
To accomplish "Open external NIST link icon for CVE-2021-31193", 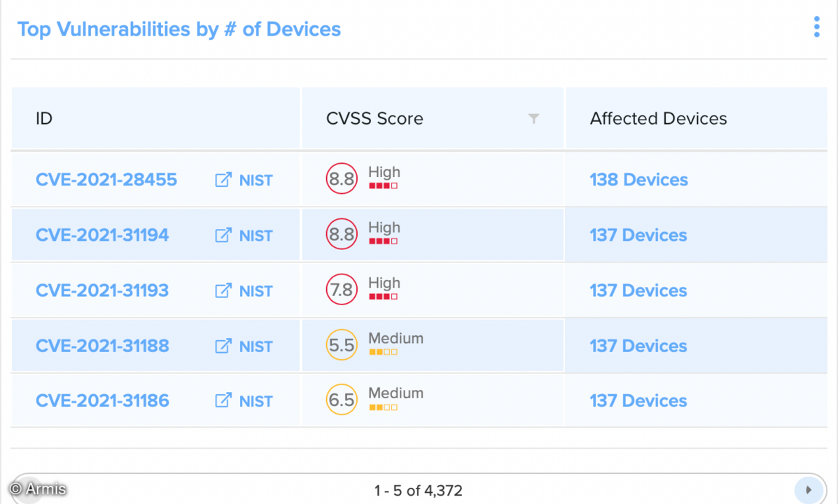I will coord(223,290).
